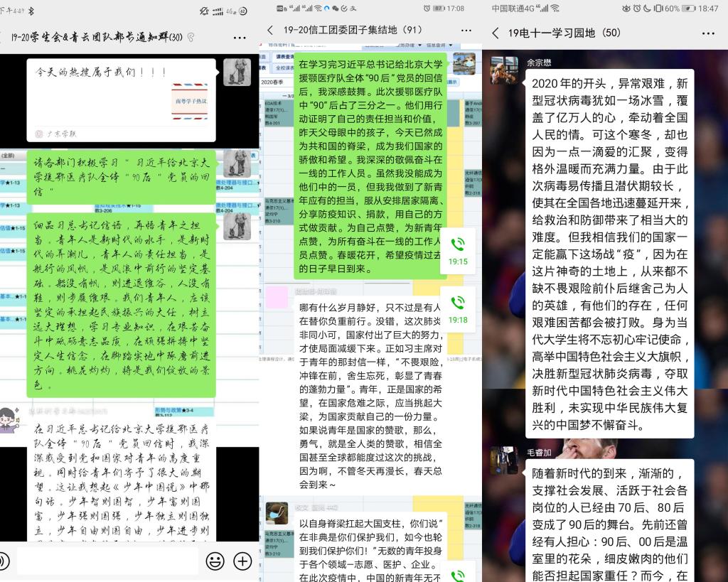Open the pink avatar beside the 哪有什么岁月静好 message
The image size is (728, 582).
click(x=277, y=298)
